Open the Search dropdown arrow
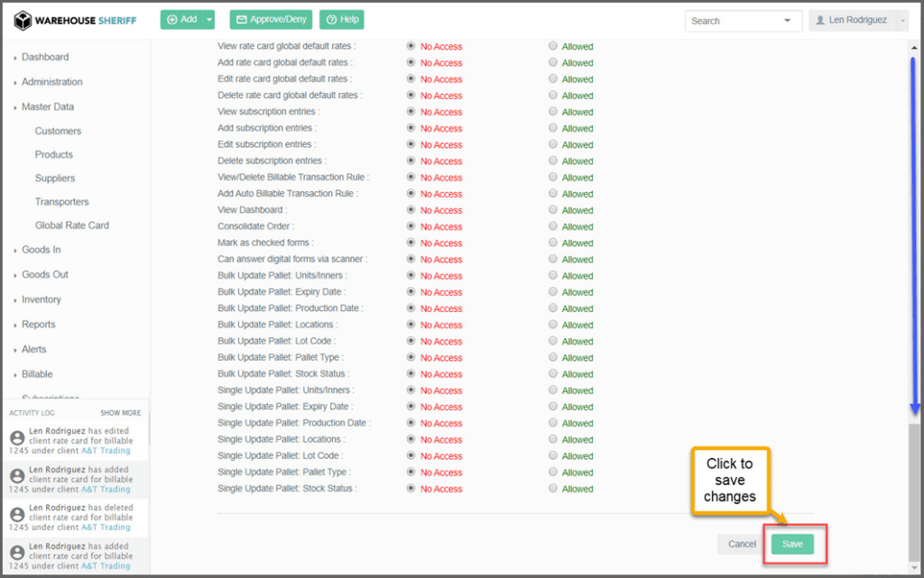The width and height of the screenshot is (924, 578). pos(788,20)
